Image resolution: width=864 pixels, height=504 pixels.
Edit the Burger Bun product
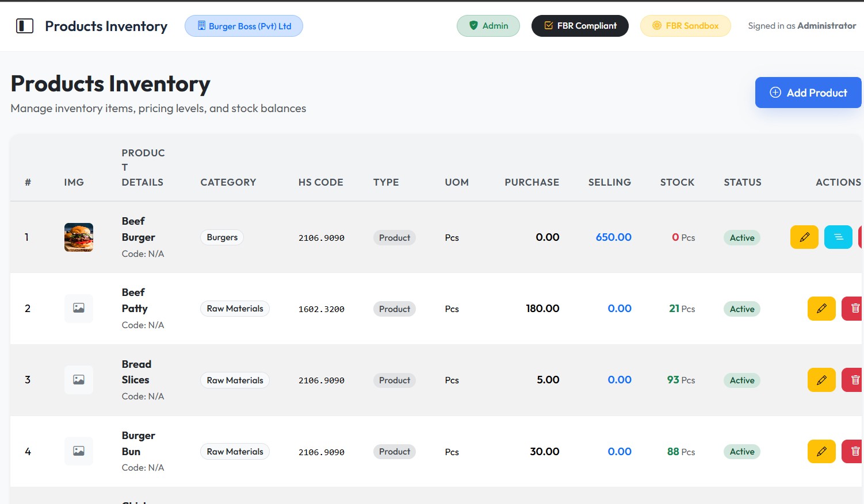821,452
